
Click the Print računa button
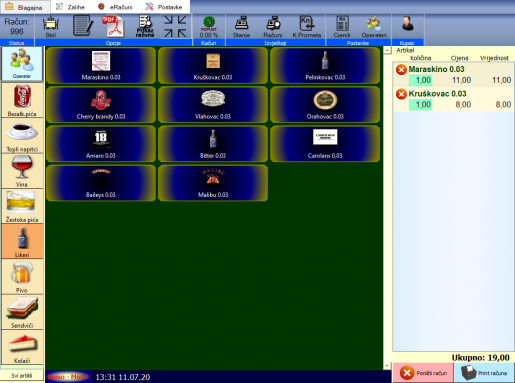pyautogui.click(x=484, y=373)
